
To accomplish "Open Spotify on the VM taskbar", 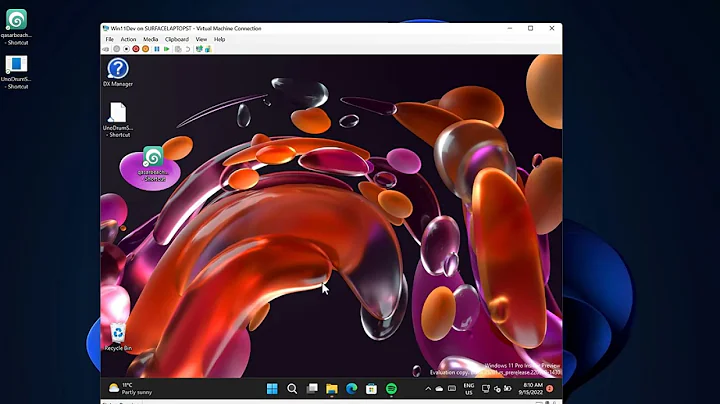I will click(x=391, y=389).
